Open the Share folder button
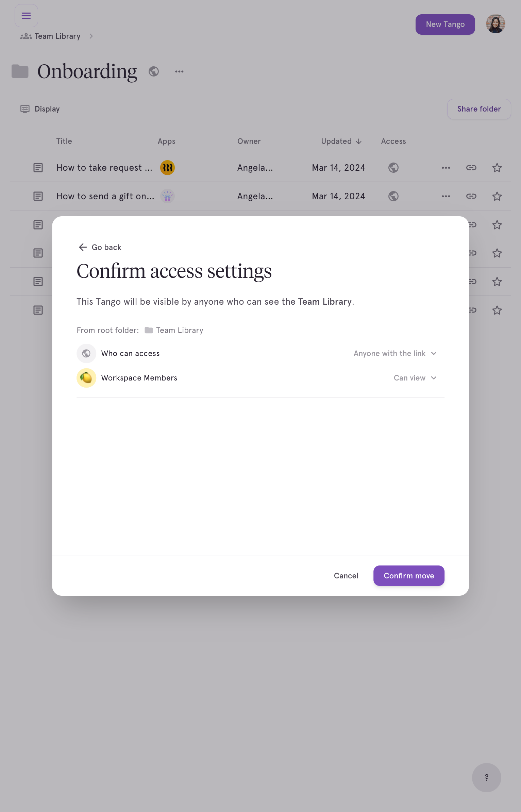 click(x=479, y=109)
